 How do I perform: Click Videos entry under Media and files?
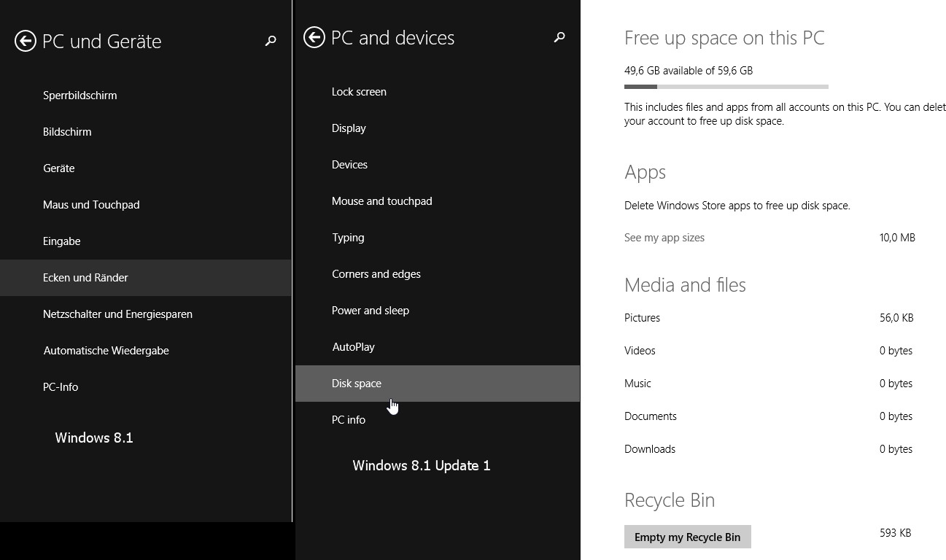pos(640,351)
